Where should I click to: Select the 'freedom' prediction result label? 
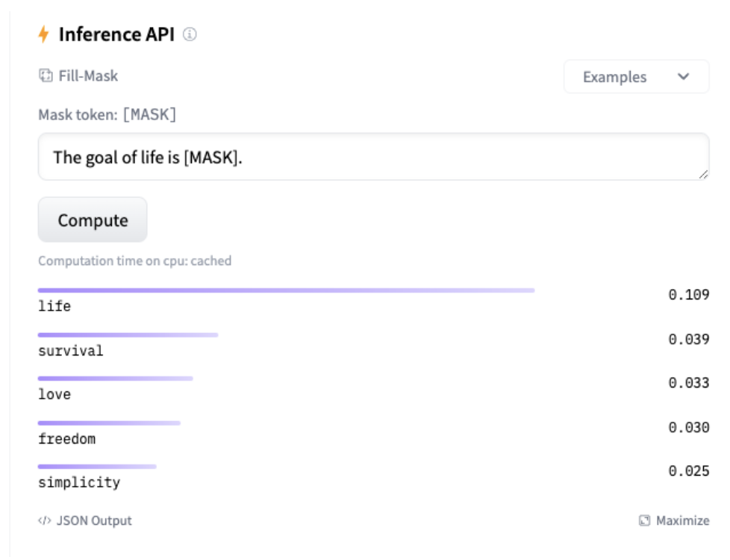pyautogui.click(x=67, y=439)
